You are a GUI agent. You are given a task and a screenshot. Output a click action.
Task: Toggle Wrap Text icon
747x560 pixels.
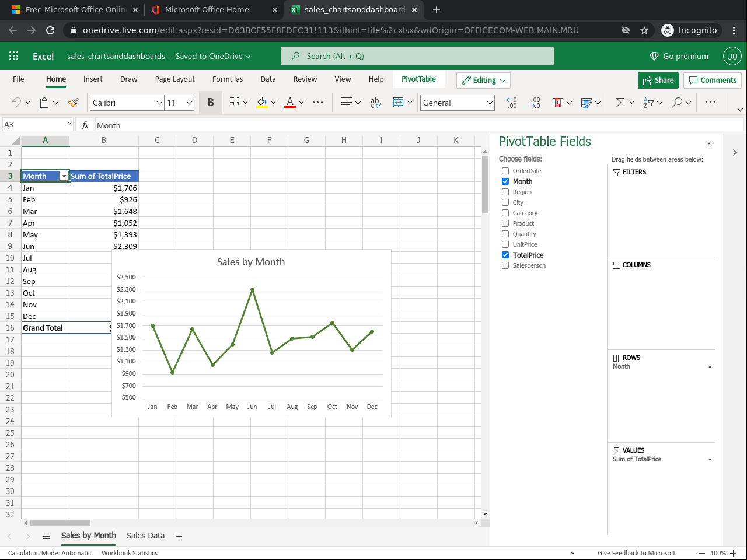tap(375, 103)
